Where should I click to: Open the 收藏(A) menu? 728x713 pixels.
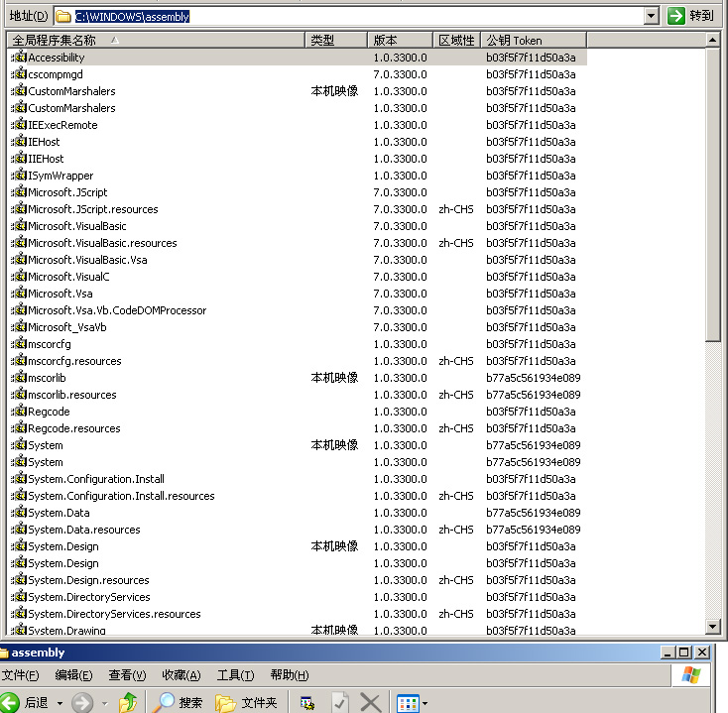click(182, 675)
